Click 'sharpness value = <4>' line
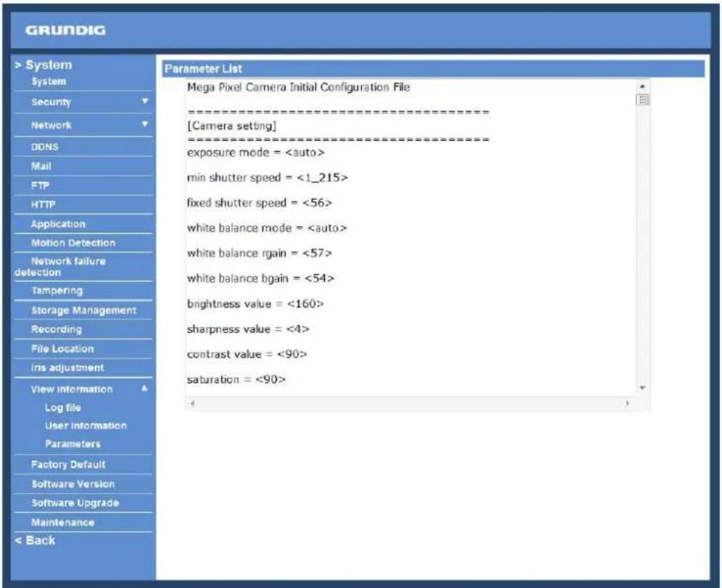The height and width of the screenshot is (588, 722). coord(248,329)
